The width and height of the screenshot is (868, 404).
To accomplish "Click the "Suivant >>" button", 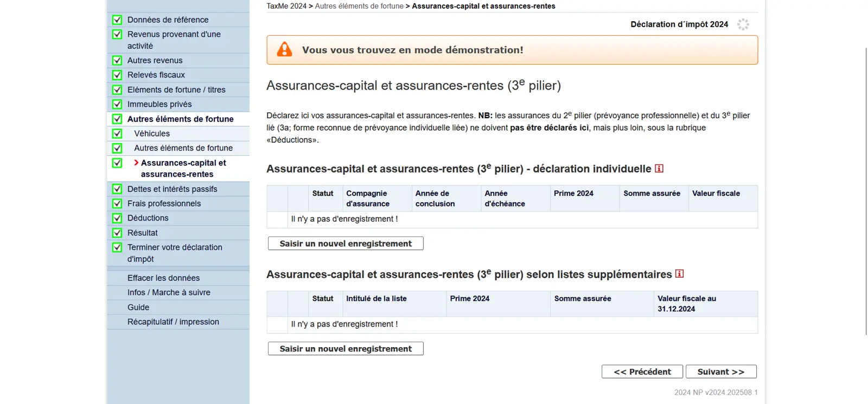I will [x=721, y=371].
